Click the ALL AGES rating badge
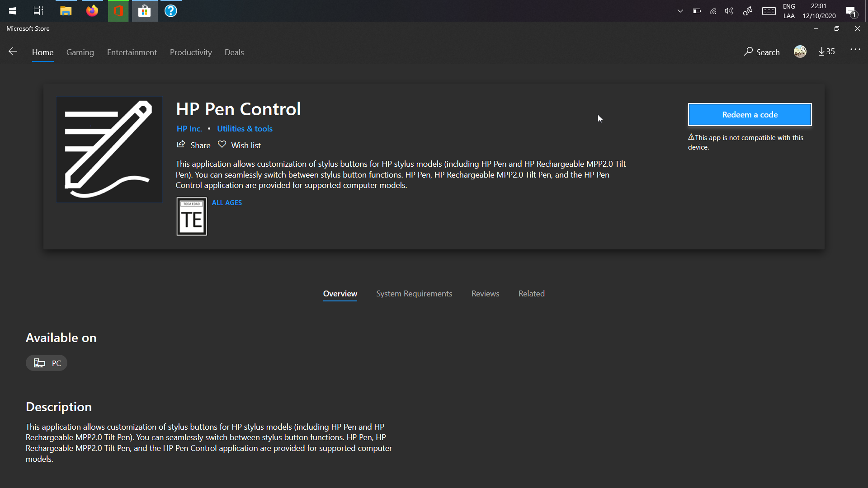Image resolution: width=868 pixels, height=488 pixels. (x=191, y=216)
